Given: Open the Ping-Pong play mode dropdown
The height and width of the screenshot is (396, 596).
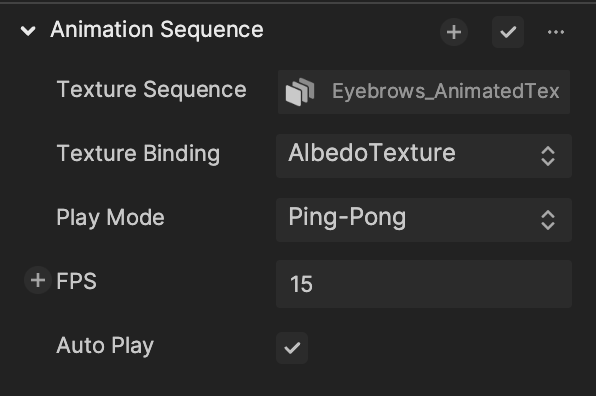Looking at the screenshot, I should coord(424,220).
